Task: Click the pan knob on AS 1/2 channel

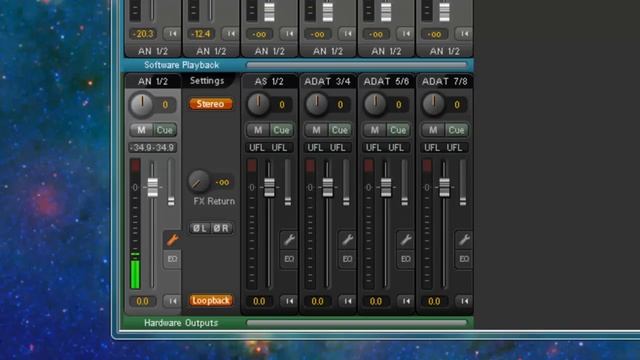Action: coord(258,104)
